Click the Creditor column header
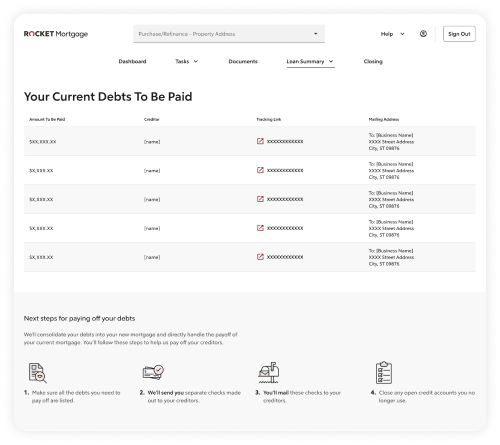 [x=152, y=119]
